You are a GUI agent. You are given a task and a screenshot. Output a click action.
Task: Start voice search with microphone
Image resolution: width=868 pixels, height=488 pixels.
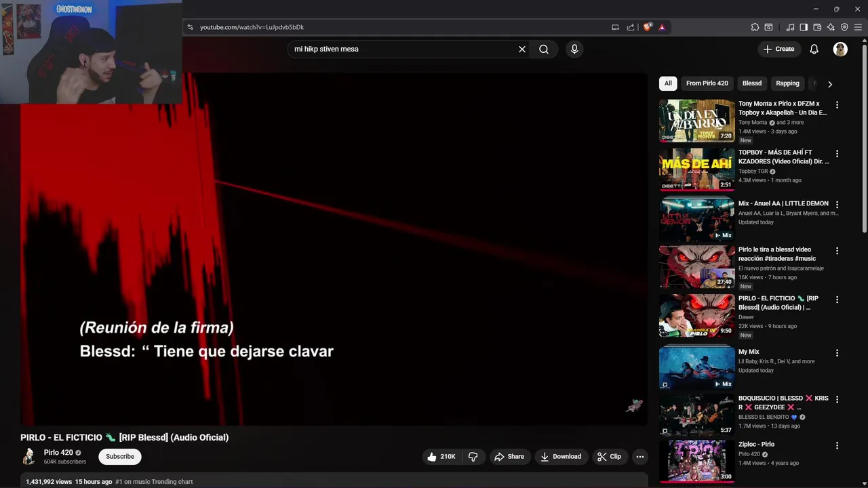(x=574, y=49)
